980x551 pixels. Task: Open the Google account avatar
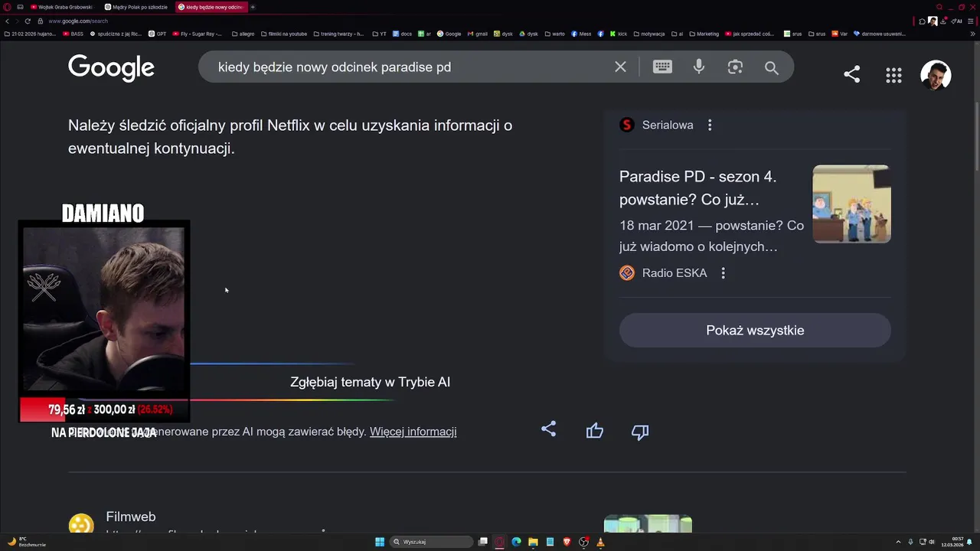click(936, 75)
